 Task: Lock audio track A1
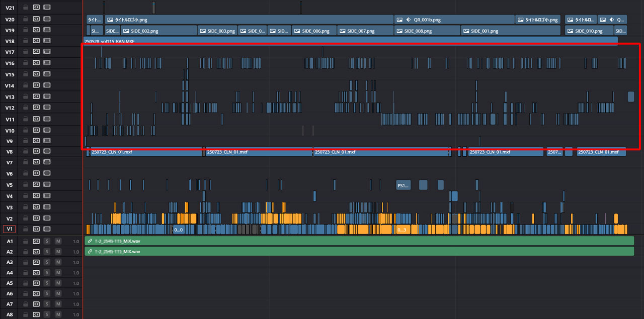(x=25, y=241)
